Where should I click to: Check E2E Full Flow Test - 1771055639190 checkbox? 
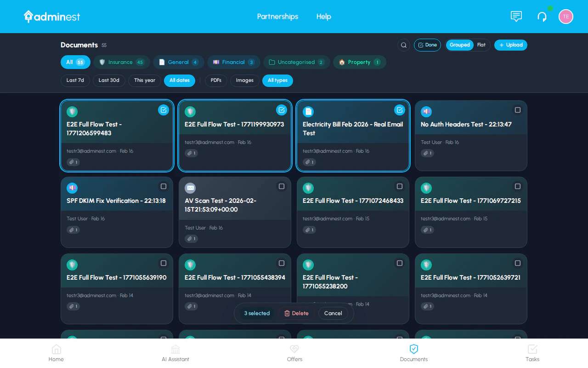[x=164, y=263]
